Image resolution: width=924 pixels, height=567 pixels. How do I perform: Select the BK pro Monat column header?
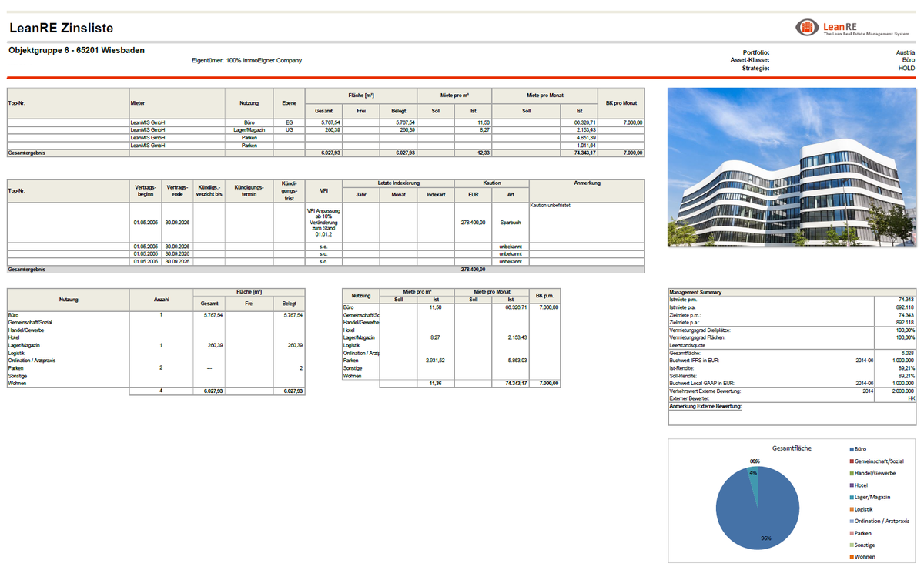point(621,102)
